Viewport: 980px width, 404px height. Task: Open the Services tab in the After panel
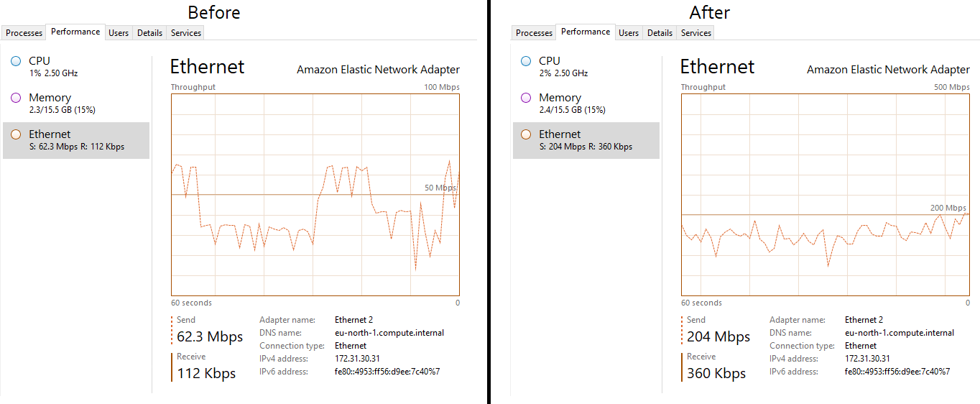696,33
